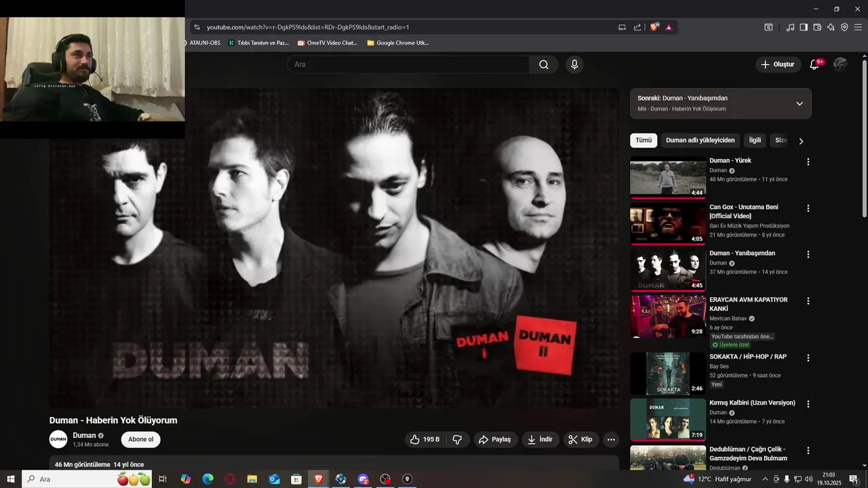
Task: Open the tab search icon in toolbar
Action: [x=768, y=27]
